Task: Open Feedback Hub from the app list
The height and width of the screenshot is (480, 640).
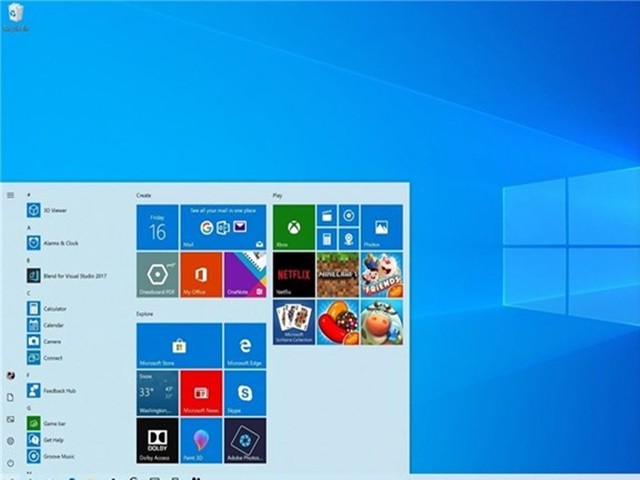Action: (51, 391)
